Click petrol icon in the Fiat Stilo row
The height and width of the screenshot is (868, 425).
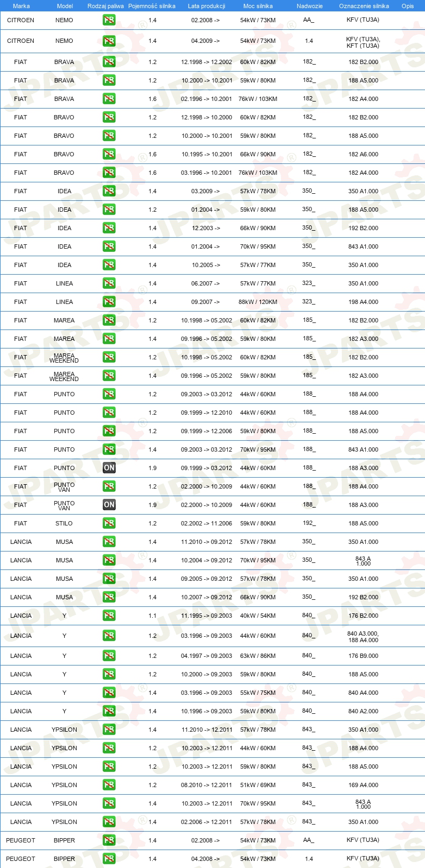click(x=109, y=523)
